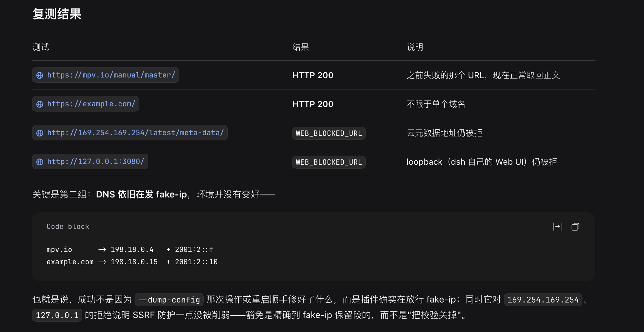Click description '云元数据地址仍被拒'
644x332 pixels.
444,133
